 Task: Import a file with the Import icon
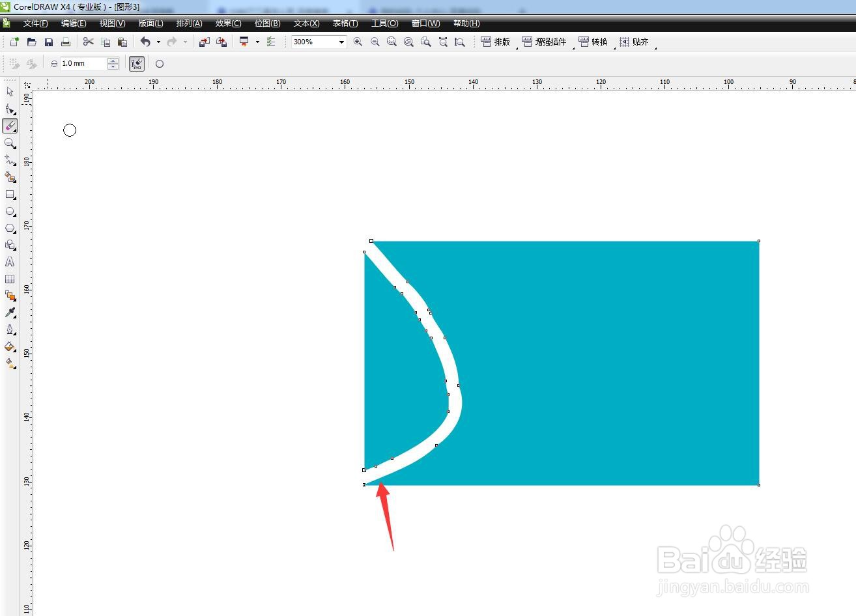coord(204,42)
